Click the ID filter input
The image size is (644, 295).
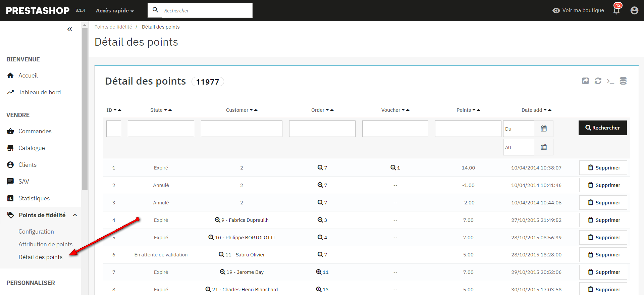coord(114,129)
